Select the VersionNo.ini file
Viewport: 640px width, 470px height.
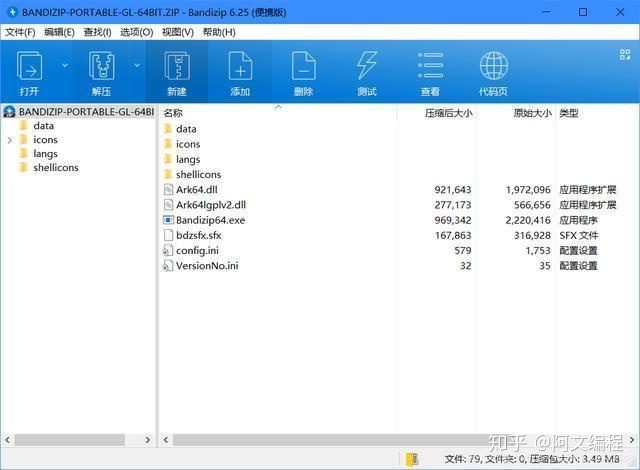[x=207, y=266]
